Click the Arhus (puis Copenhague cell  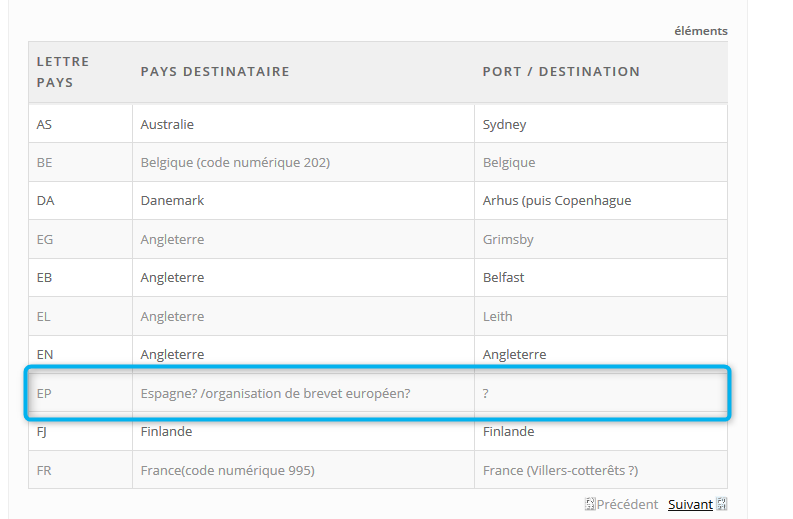click(x=557, y=201)
